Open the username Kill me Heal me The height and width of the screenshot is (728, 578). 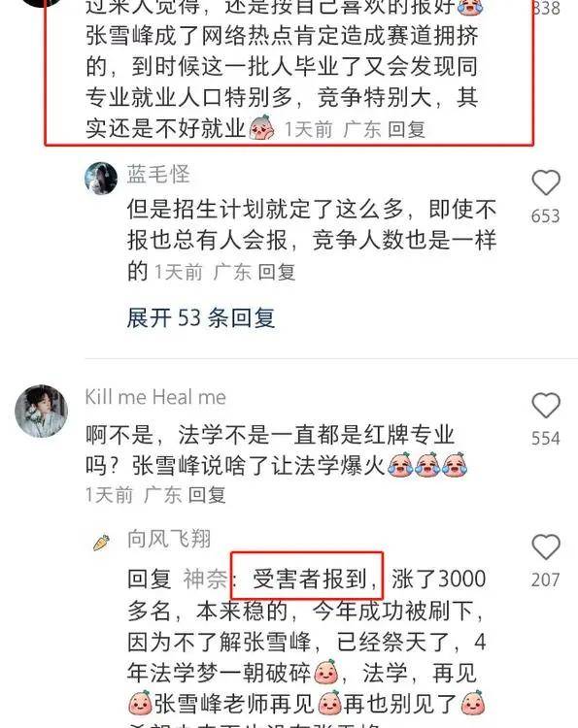point(155,397)
